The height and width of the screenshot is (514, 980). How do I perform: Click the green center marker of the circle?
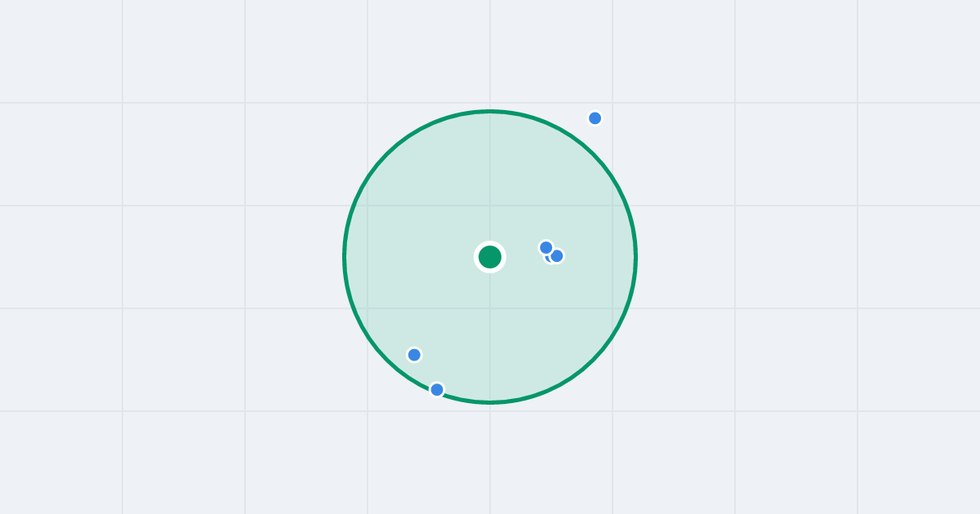coord(490,257)
